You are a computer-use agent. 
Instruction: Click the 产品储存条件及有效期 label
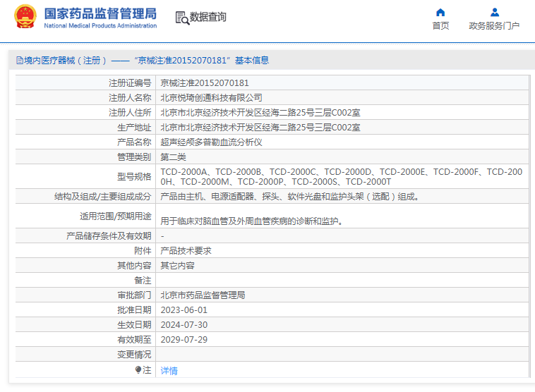coord(109,236)
